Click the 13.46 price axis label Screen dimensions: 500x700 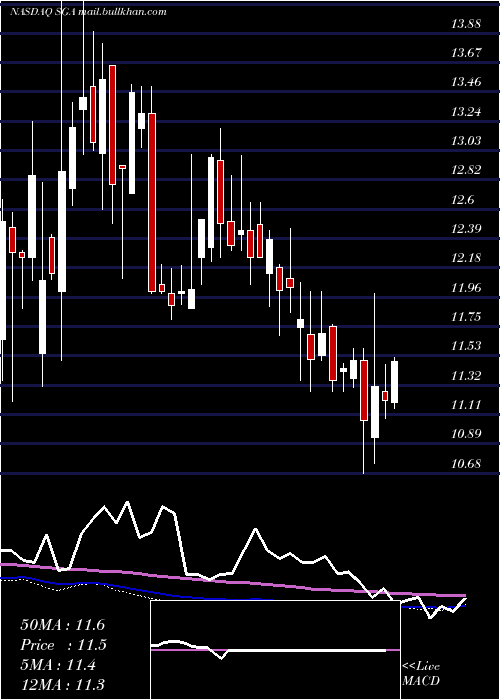(466, 82)
